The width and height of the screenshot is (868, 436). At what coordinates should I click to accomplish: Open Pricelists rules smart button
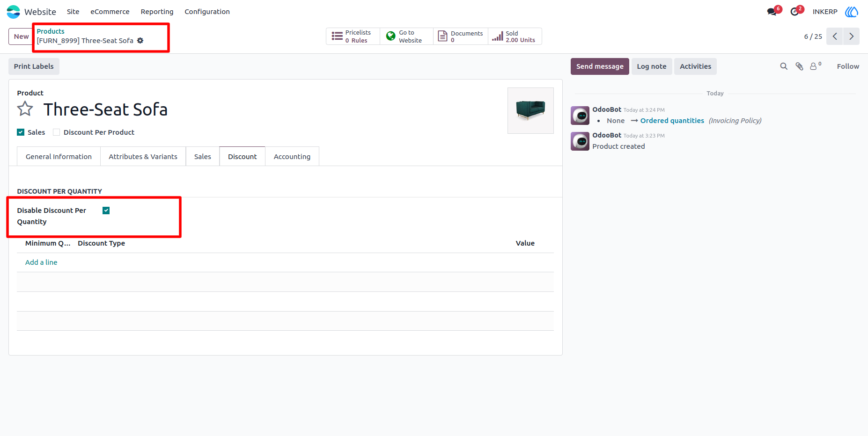pos(353,36)
